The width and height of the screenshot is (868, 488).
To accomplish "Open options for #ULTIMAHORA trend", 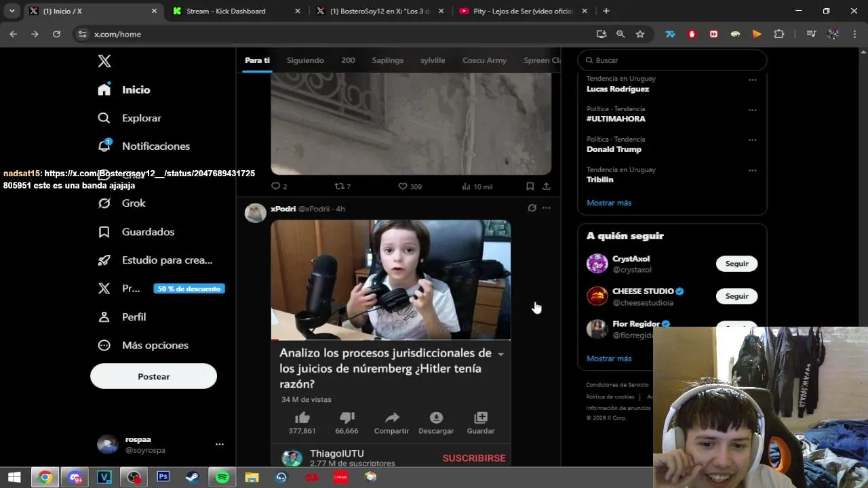I will tap(752, 110).
